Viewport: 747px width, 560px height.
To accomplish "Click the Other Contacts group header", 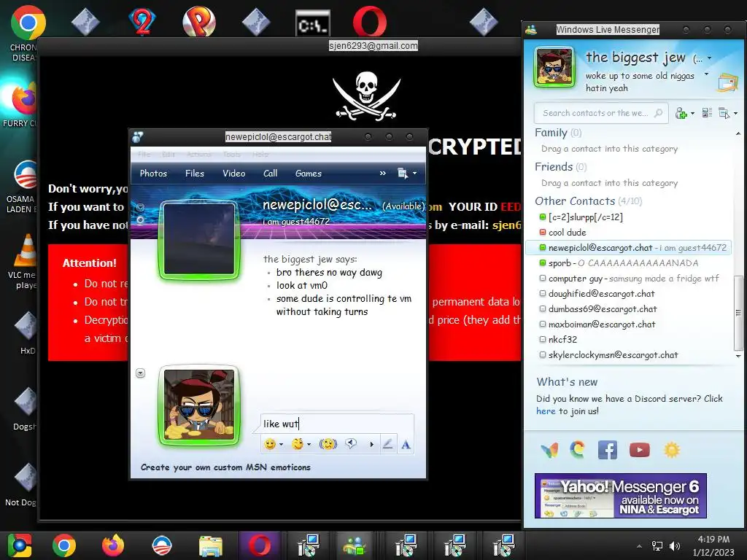I will 588,201.
